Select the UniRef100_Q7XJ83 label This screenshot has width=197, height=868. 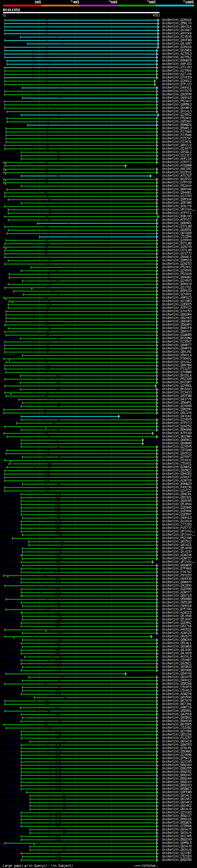point(177,67)
